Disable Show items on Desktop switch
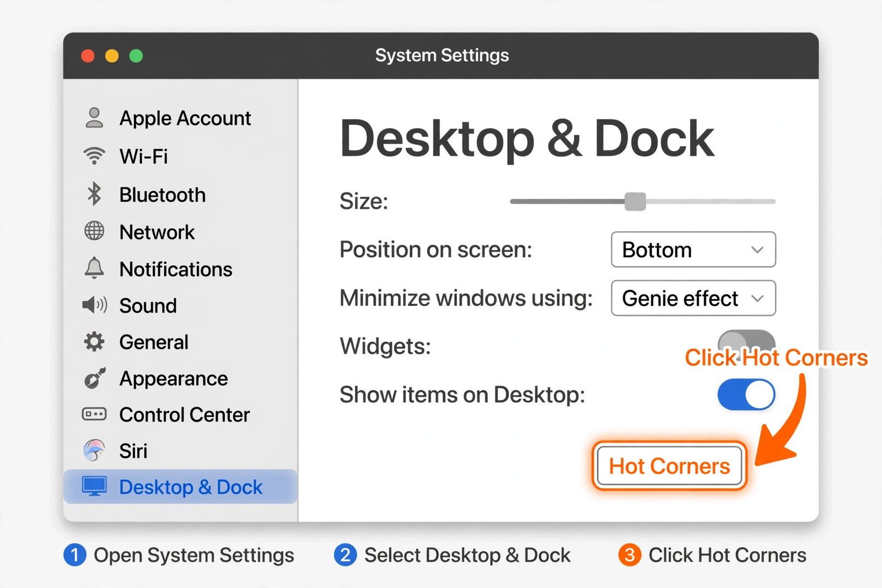Screen dimensions: 882x588 pos(746,394)
